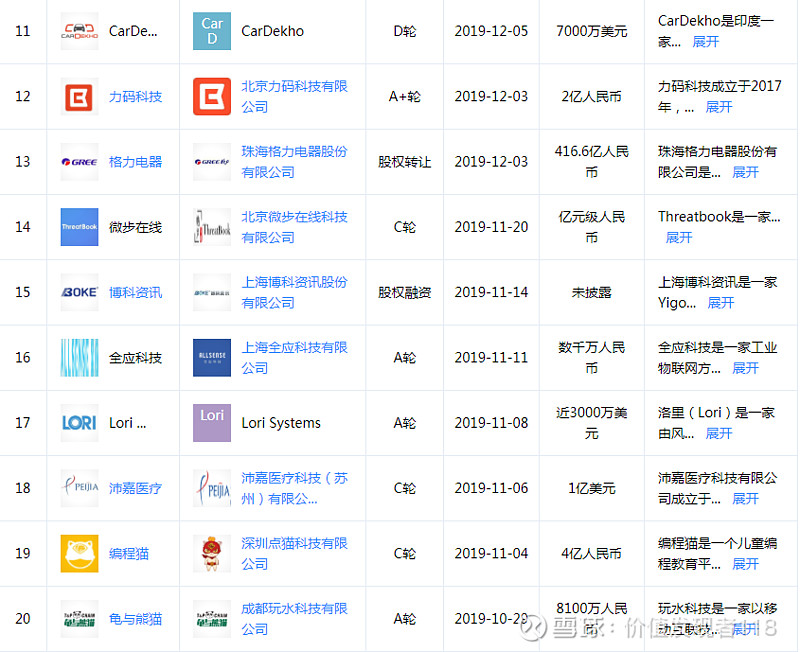This screenshot has width=800, height=652.
Task: Select the 股权融资 round cell
Action: pos(405,292)
